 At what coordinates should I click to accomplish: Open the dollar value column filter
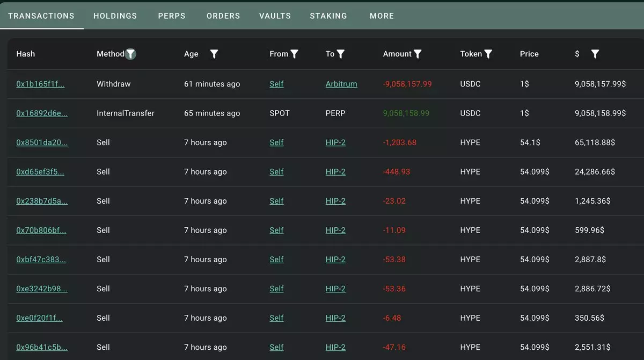tap(595, 54)
